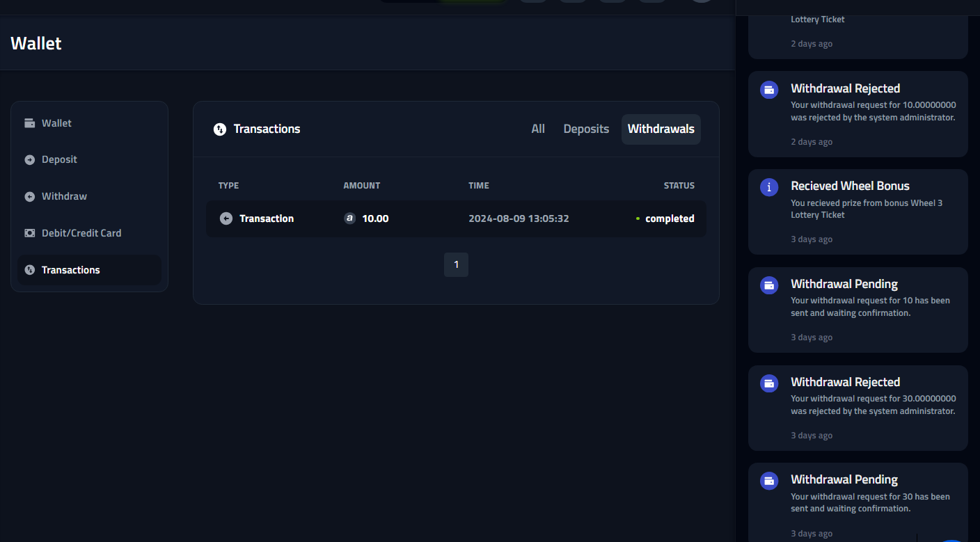Click the Withdraw arrow icon in sidebar
The height and width of the screenshot is (542, 980).
tap(29, 197)
